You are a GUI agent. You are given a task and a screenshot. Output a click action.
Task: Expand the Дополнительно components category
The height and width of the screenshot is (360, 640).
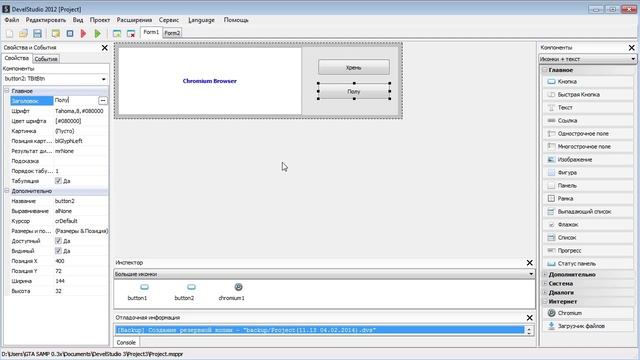coord(545,275)
